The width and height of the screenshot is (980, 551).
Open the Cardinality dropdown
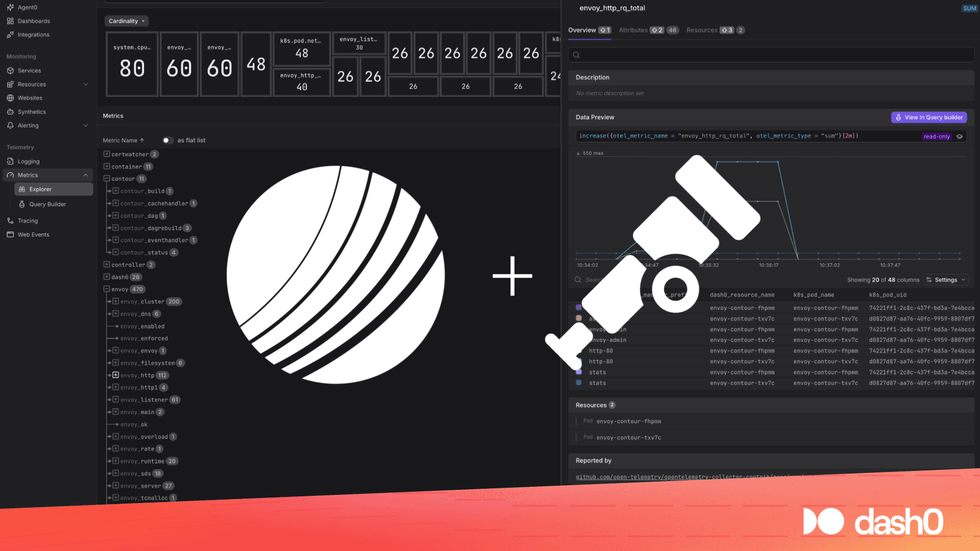[x=127, y=21]
